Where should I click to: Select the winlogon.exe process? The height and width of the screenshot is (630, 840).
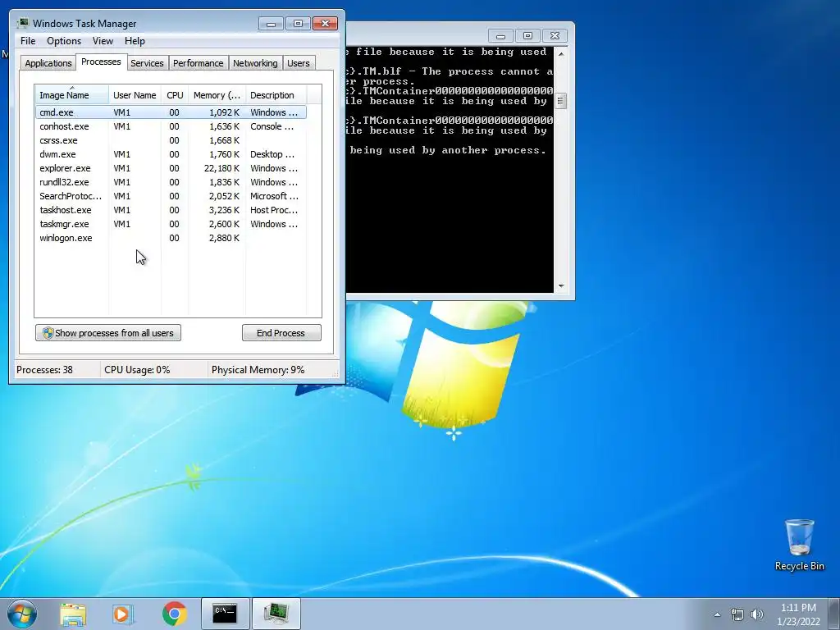(171, 238)
